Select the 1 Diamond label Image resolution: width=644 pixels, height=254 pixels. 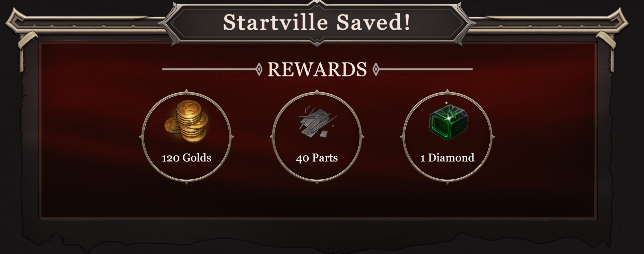pyautogui.click(x=448, y=157)
